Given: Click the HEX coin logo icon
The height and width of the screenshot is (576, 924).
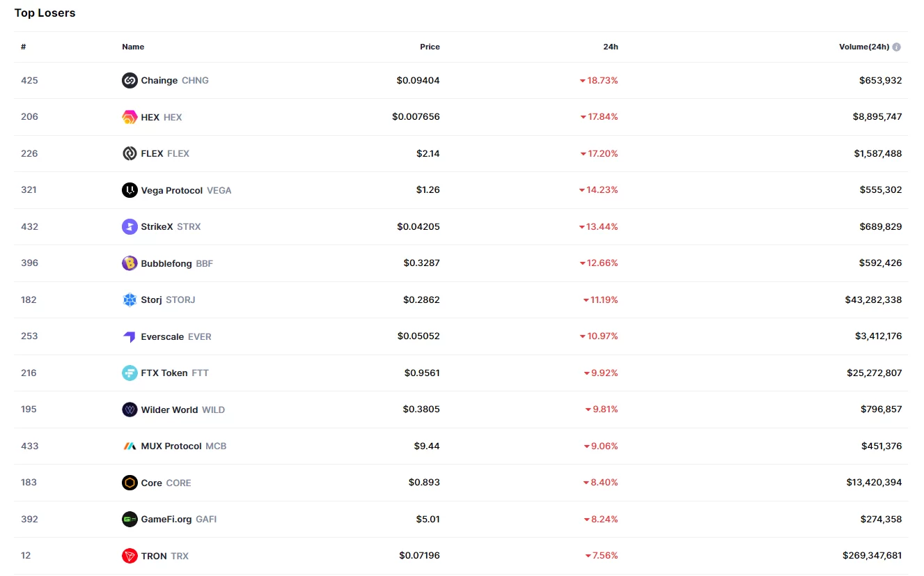Looking at the screenshot, I should coord(130,117).
